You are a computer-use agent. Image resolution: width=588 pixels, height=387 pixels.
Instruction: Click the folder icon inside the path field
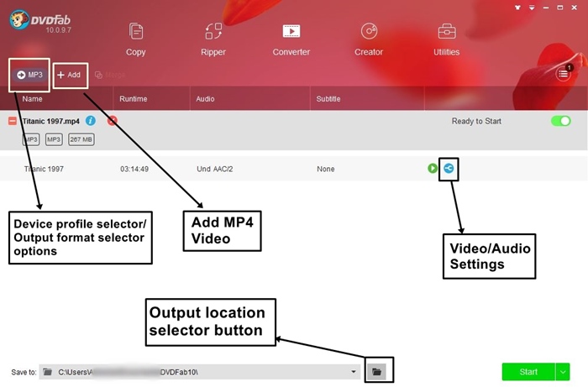coord(48,372)
